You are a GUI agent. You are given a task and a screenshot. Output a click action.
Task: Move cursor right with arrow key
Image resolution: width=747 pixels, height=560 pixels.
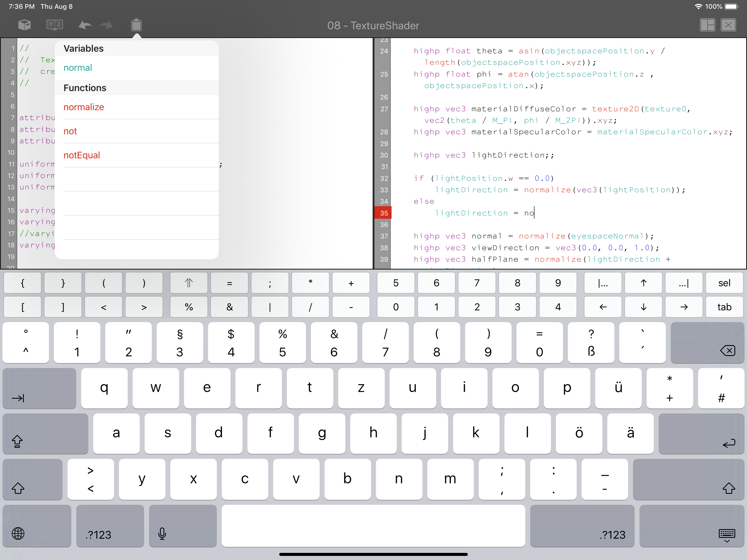point(684,307)
